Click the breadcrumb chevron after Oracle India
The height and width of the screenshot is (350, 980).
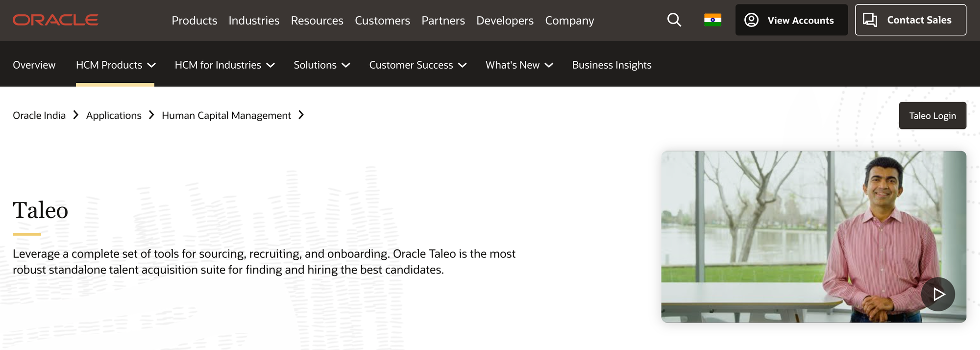[x=75, y=115]
